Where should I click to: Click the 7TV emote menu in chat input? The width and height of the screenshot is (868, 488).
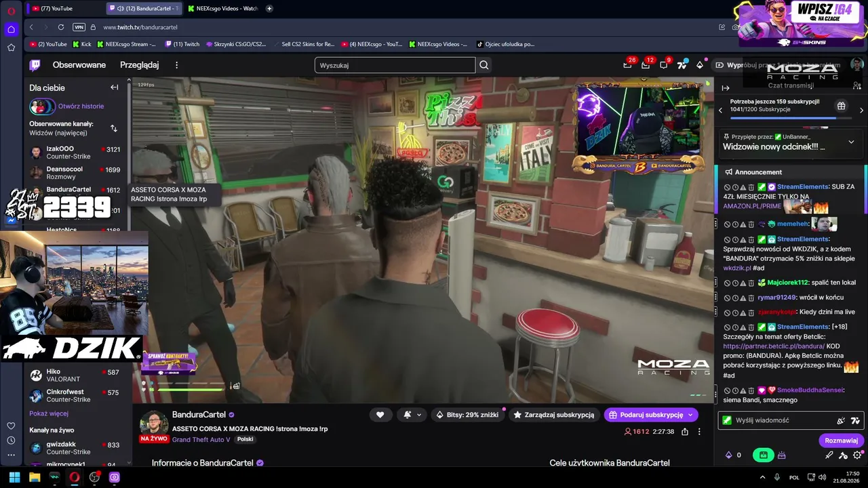point(855,420)
